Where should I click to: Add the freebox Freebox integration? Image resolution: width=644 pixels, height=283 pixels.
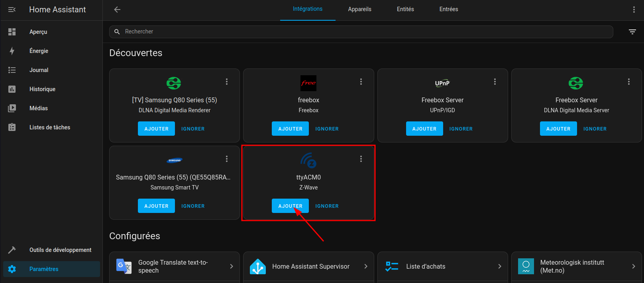coord(290,129)
